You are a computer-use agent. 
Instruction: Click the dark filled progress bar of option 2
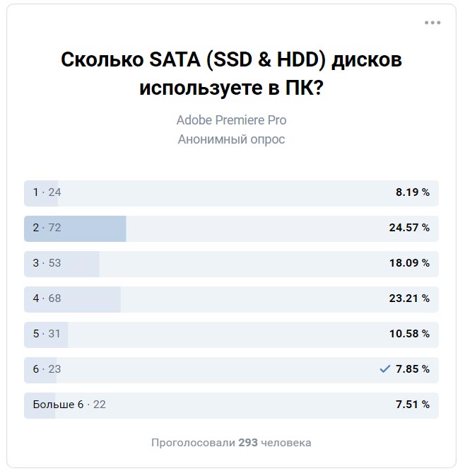(x=75, y=228)
